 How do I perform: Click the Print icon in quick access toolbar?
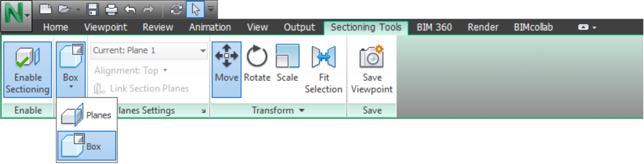tap(111, 9)
